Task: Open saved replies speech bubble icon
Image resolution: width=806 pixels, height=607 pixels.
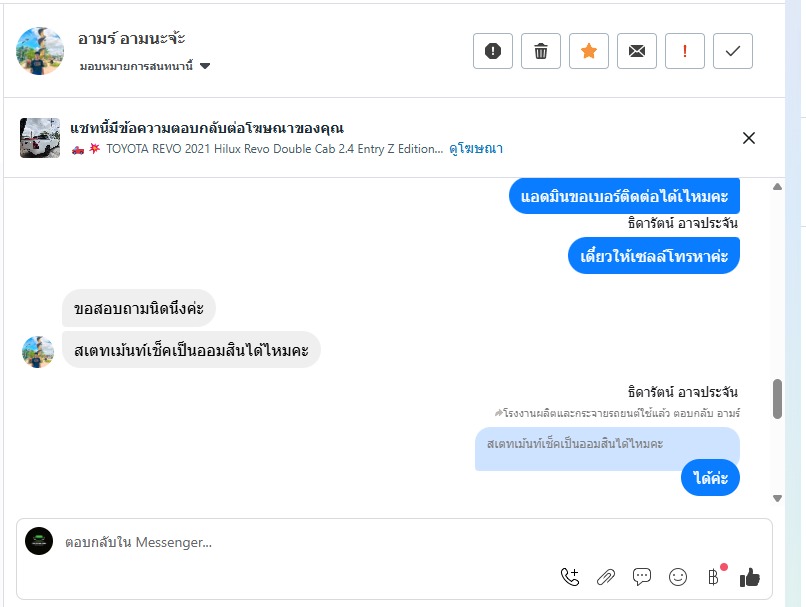Action: click(642, 576)
